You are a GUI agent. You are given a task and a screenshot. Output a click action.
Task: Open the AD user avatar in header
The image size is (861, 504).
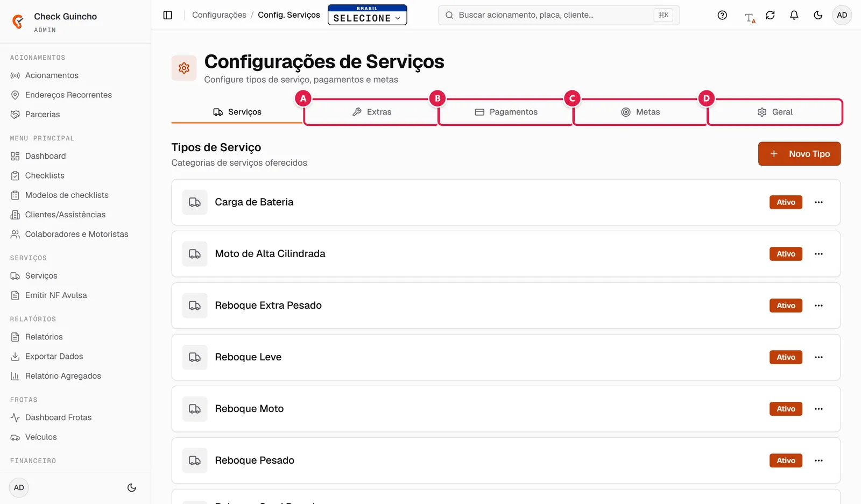(x=842, y=15)
